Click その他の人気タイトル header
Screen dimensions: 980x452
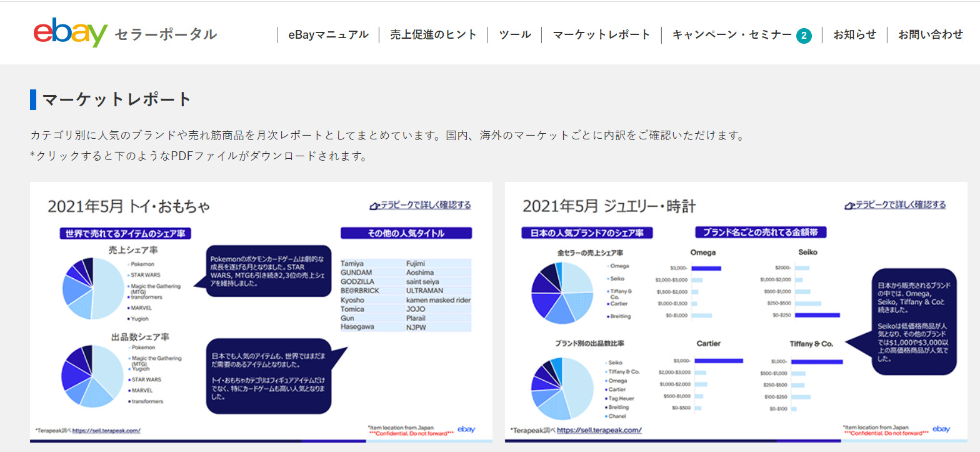(406, 233)
